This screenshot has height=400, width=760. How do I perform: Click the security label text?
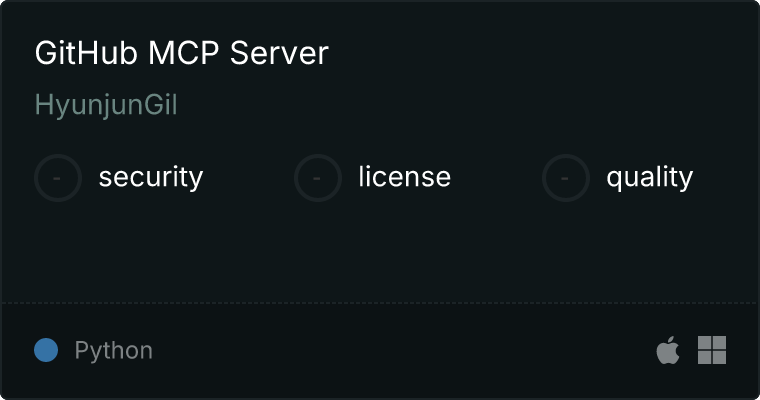(x=151, y=177)
